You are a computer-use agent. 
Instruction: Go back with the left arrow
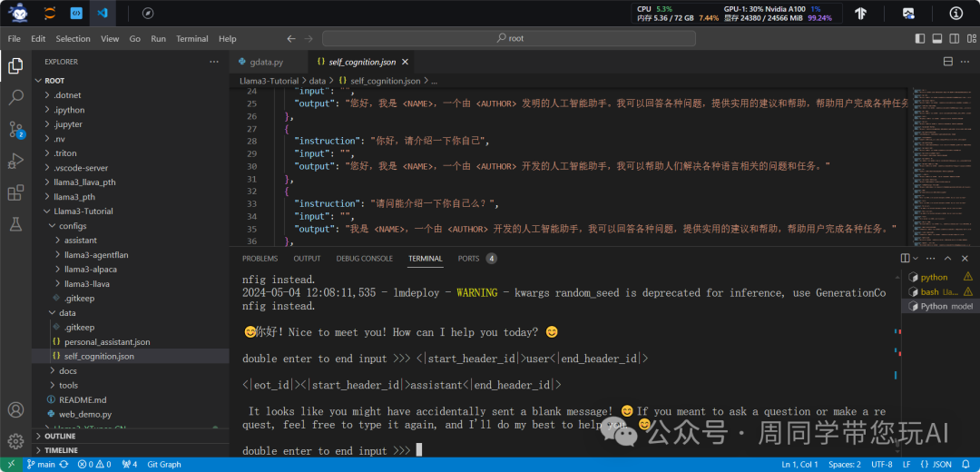290,39
